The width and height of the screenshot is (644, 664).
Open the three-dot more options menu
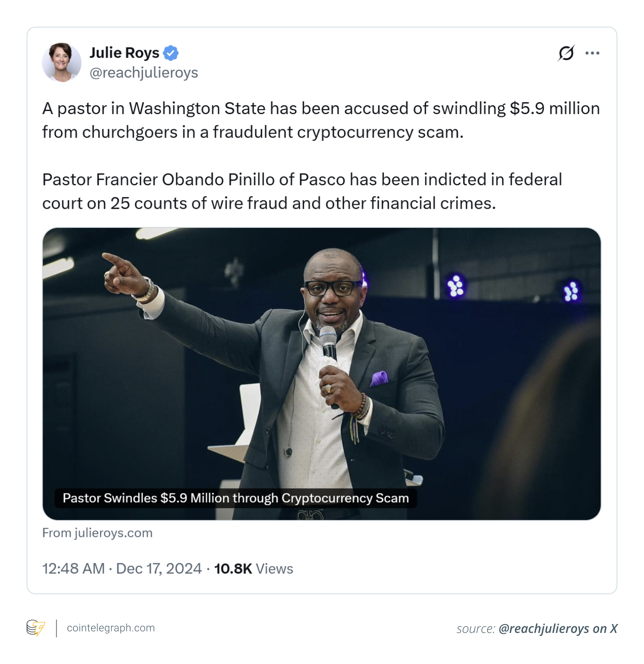pos(592,53)
